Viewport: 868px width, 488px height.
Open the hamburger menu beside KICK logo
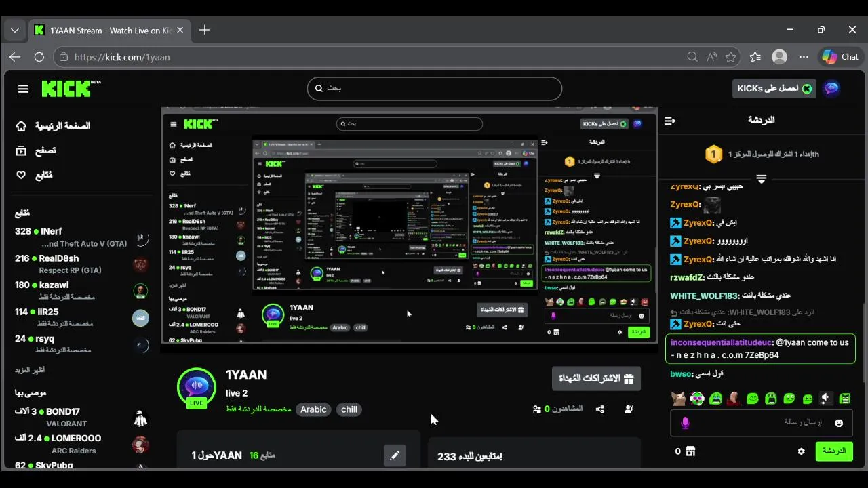click(x=23, y=89)
